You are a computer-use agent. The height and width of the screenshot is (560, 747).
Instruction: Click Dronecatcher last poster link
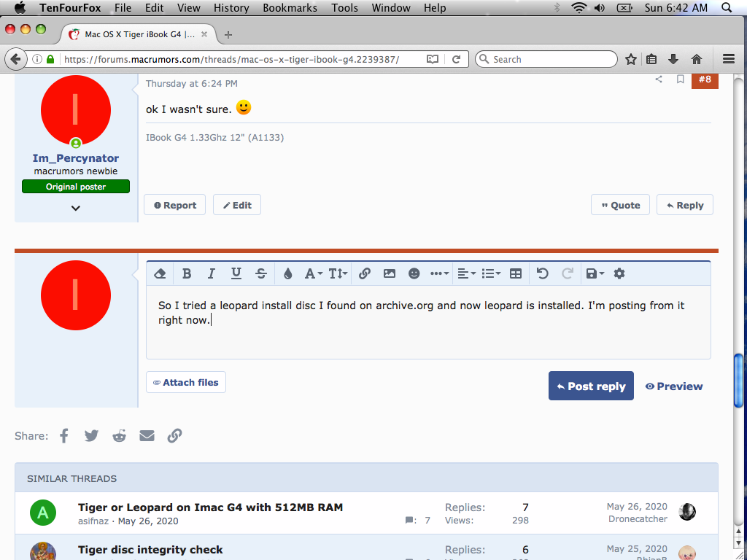[x=638, y=519]
